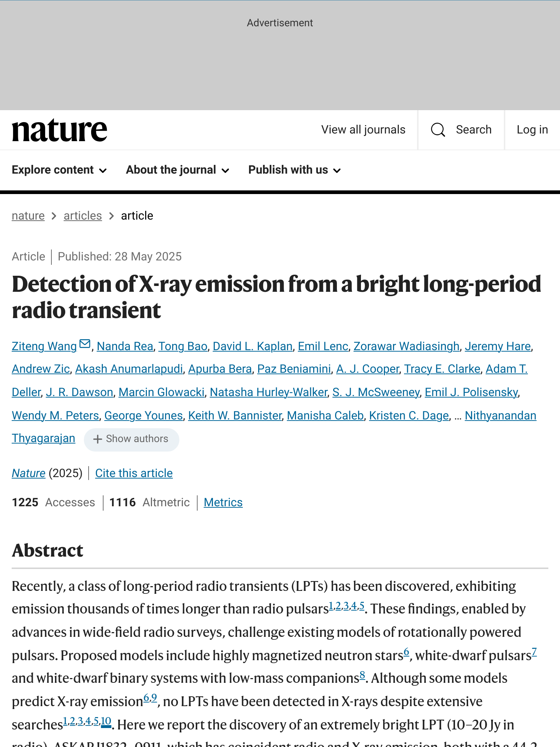Open reference 7 superscript citation

pyautogui.click(x=534, y=651)
